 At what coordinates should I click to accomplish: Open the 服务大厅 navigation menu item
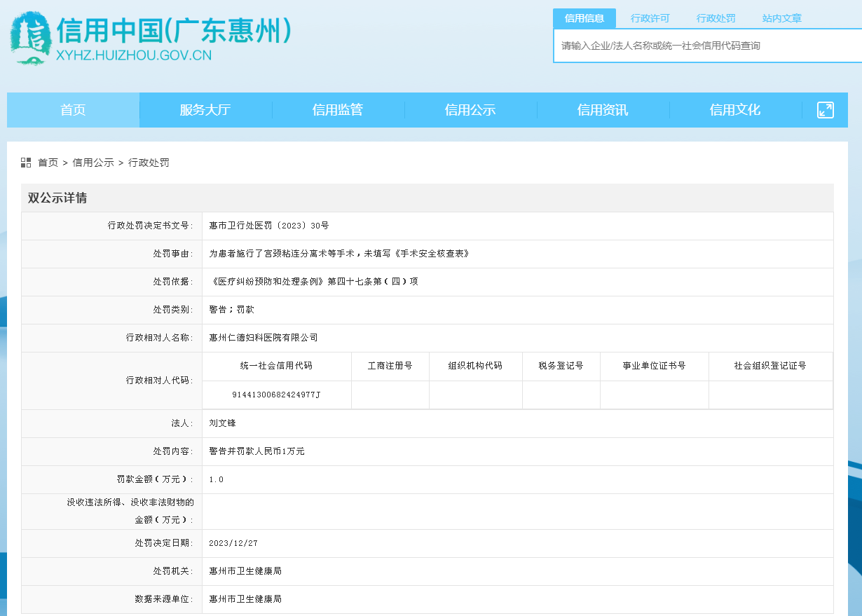pos(205,110)
